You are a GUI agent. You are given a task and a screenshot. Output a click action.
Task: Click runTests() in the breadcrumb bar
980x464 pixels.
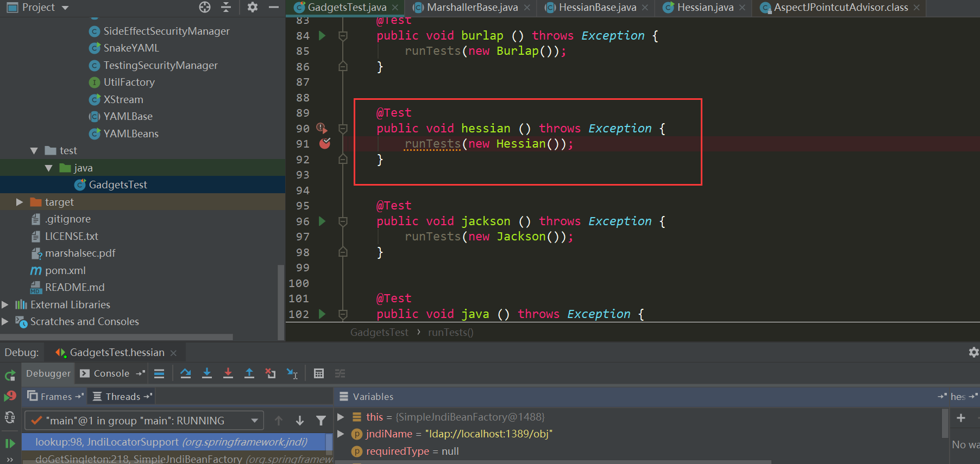450,332
